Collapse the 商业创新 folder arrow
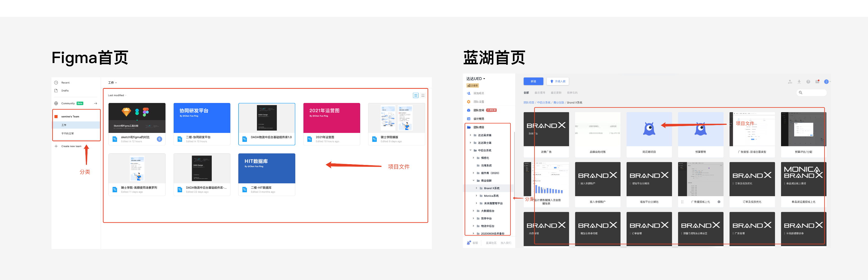Screen dimensions: 868x280 click(x=473, y=181)
